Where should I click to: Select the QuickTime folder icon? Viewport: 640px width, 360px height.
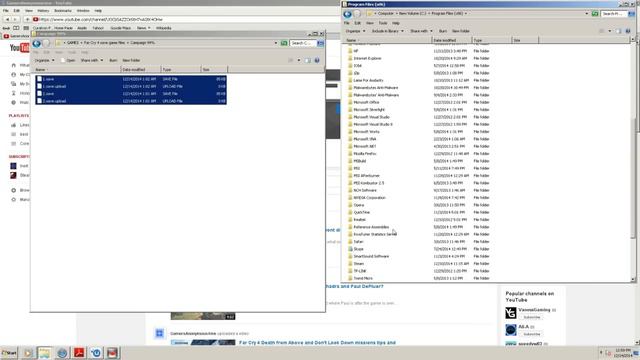tap(350, 212)
